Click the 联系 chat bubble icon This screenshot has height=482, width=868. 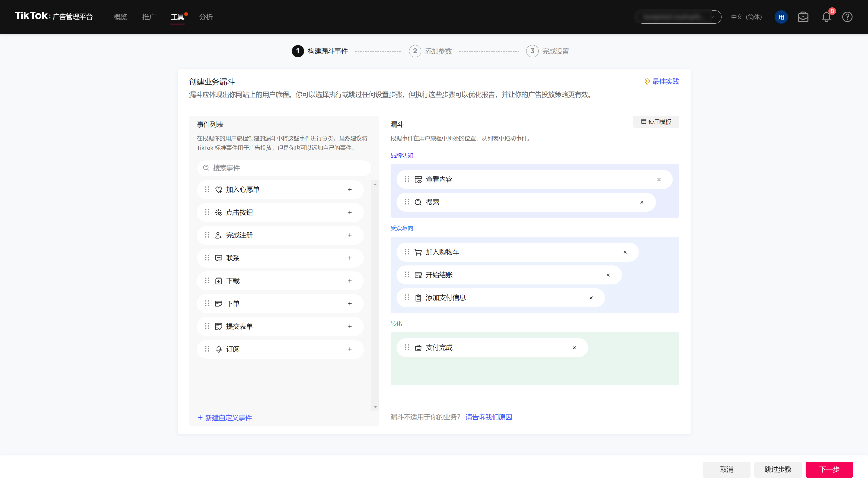click(219, 258)
